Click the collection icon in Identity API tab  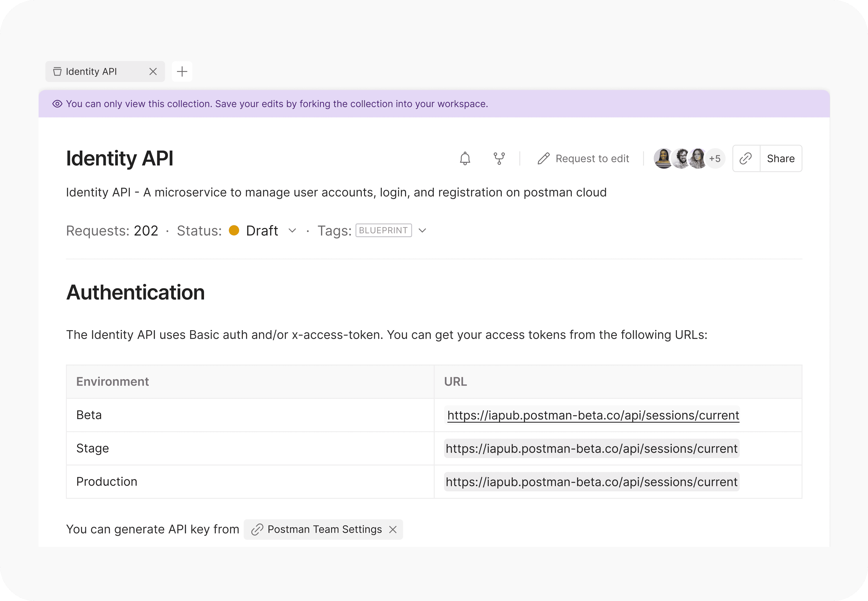[57, 71]
